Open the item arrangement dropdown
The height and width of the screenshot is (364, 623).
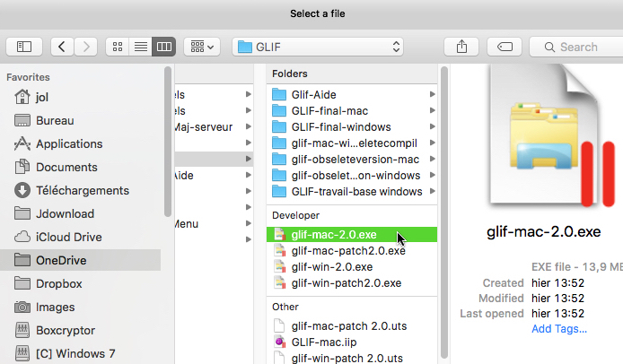click(201, 47)
